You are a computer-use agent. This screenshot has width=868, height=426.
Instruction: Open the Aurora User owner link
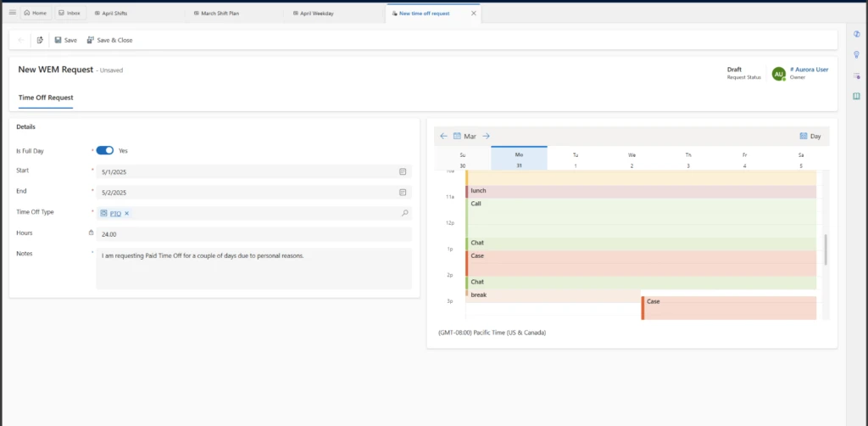[810, 70]
